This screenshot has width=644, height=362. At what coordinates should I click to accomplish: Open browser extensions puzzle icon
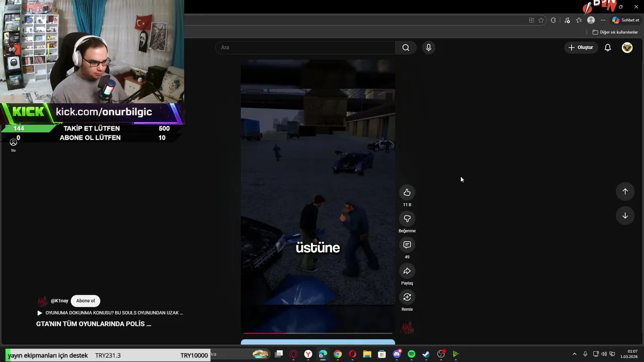[x=553, y=20]
